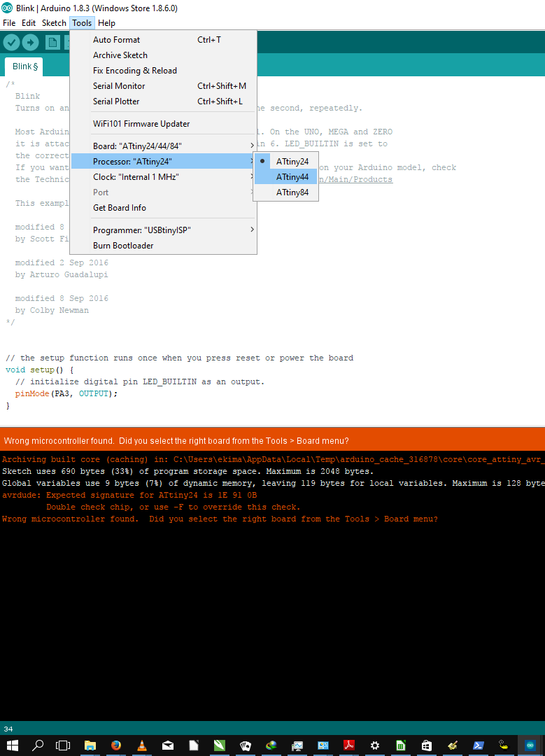
Task: Click "Sketch uses 690 bytes" console line
Action: pos(188,472)
